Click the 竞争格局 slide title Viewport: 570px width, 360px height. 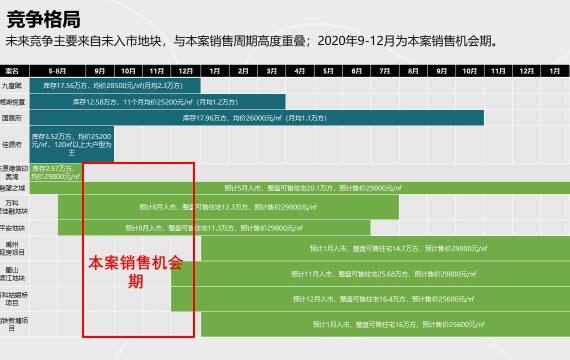pos(43,20)
